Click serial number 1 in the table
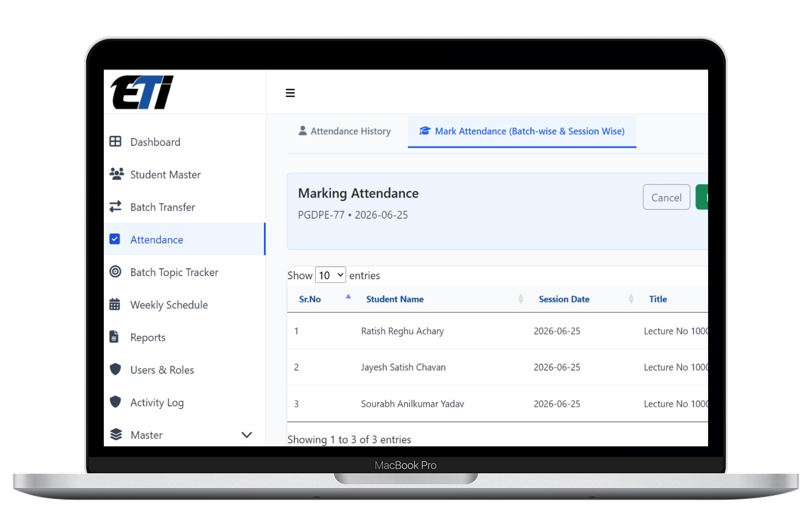This screenshot has height=516, width=812. tap(296, 331)
